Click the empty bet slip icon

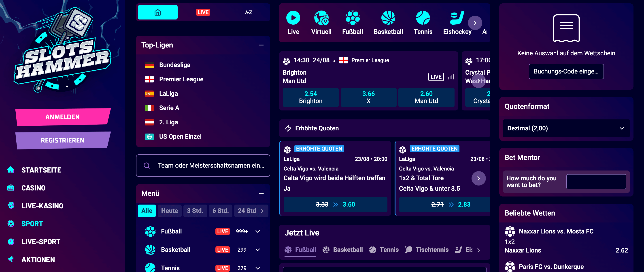(566, 28)
